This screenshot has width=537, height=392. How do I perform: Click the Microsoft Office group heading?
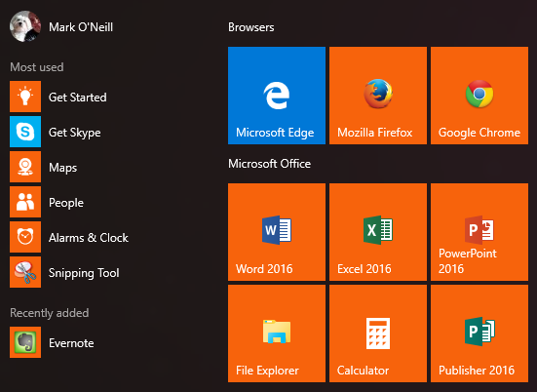tap(270, 164)
